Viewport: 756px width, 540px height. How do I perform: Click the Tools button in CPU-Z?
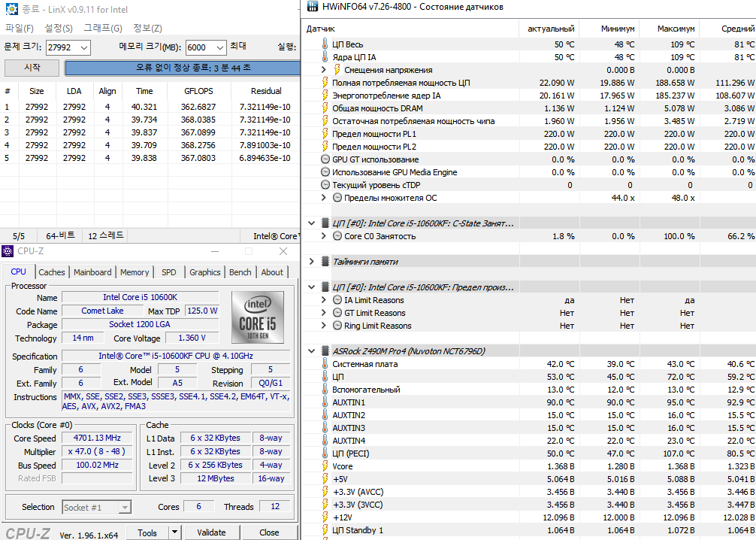click(147, 532)
